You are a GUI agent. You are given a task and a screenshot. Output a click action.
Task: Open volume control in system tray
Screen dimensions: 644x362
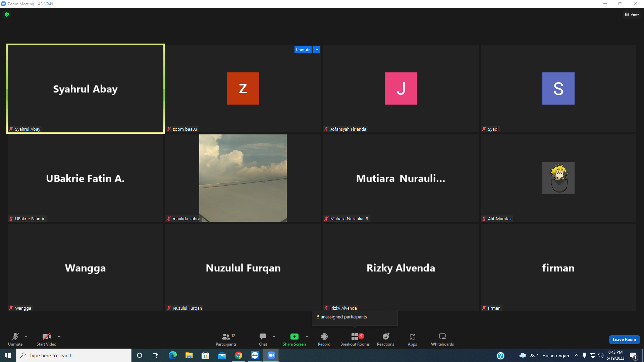[601, 355]
